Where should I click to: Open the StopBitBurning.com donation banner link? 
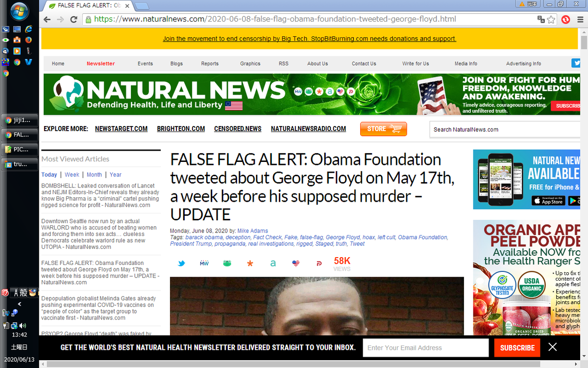pyautogui.click(x=309, y=39)
